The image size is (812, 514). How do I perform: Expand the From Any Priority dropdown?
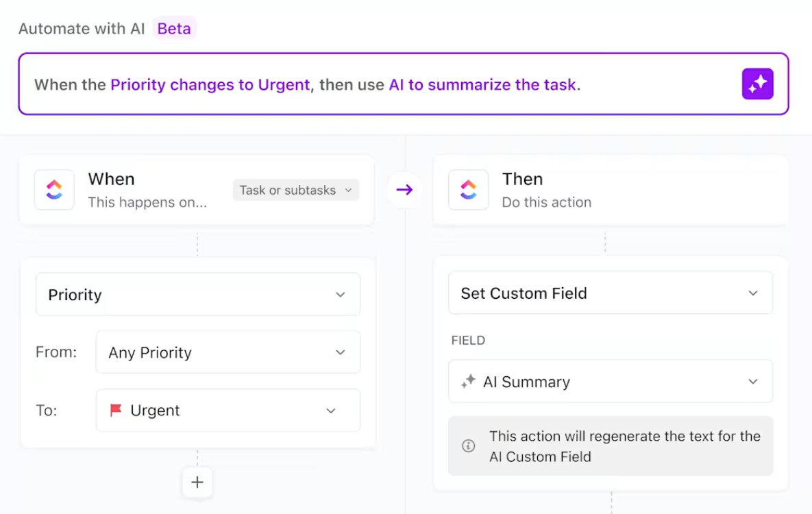click(x=227, y=352)
